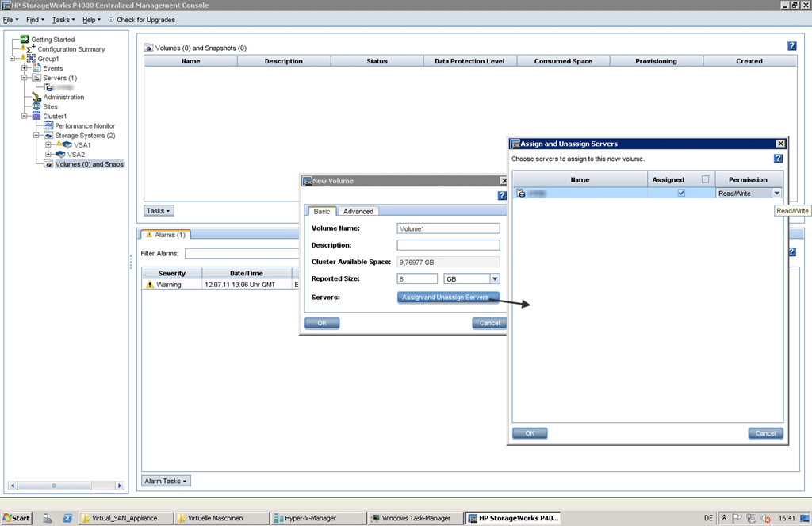Click the navigation tree horizontal scrollbar thumb
The height and width of the screenshot is (526, 812).
pyautogui.click(x=54, y=486)
